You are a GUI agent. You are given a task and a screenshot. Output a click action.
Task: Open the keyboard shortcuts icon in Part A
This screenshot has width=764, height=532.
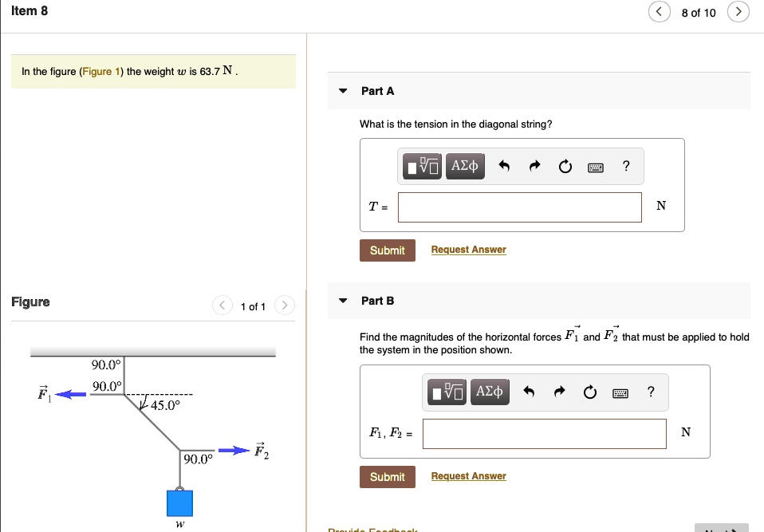[x=595, y=166]
